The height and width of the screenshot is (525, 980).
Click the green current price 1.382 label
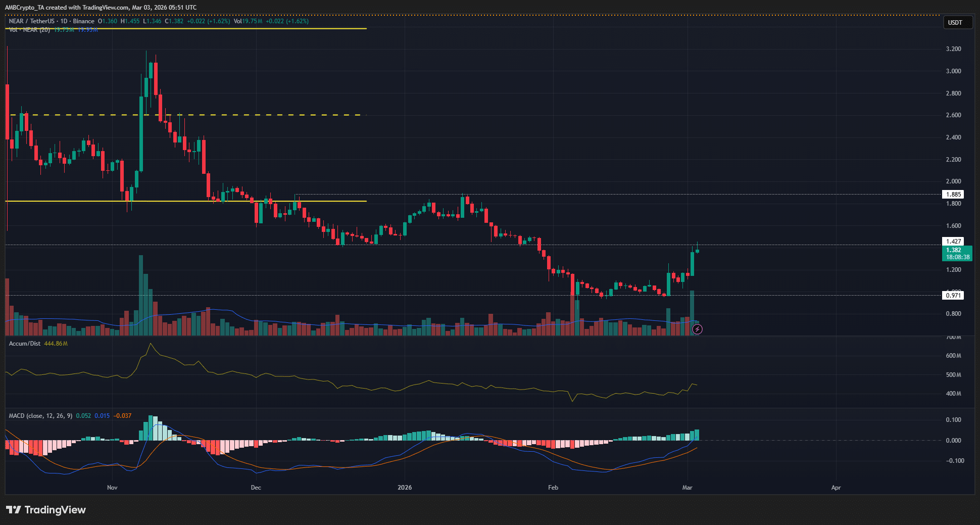point(956,253)
